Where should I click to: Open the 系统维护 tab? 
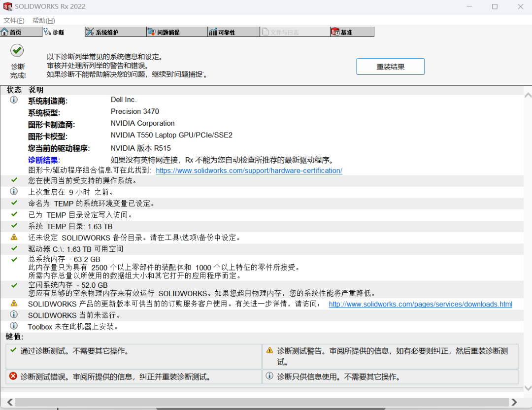[x=115, y=32]
